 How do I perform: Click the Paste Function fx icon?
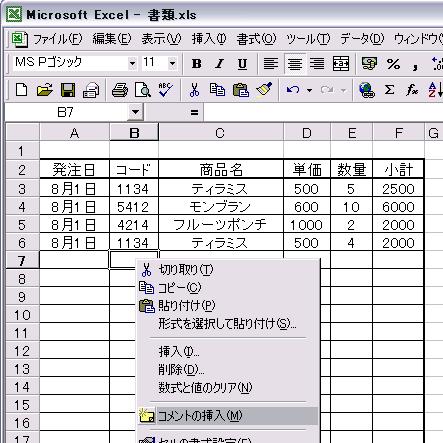click(412, 90)
